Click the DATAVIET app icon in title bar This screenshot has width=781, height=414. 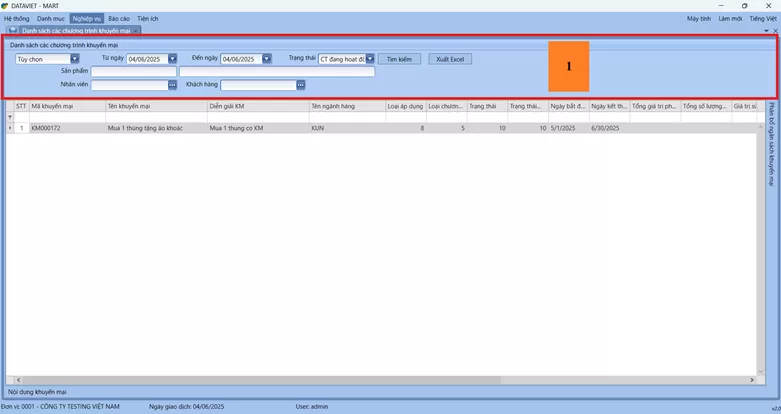click(x=5, y=6)
